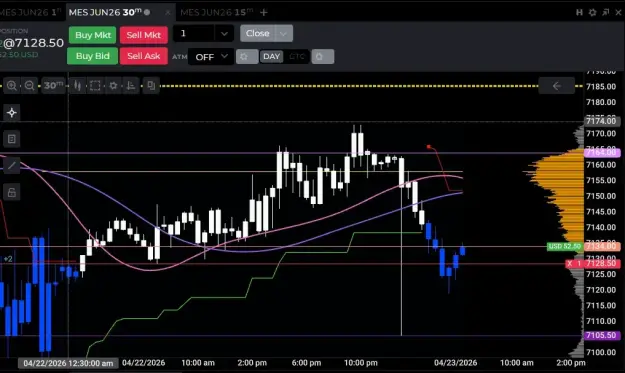Click the 04/22/2026 12:30:00 am time label
Viewport: 625px width, 373px height.
pos(68,363)
